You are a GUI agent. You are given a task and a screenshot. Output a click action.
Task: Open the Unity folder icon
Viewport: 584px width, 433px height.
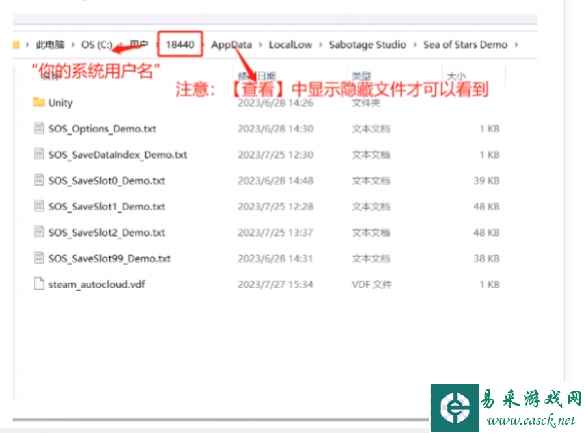point(38,102)
